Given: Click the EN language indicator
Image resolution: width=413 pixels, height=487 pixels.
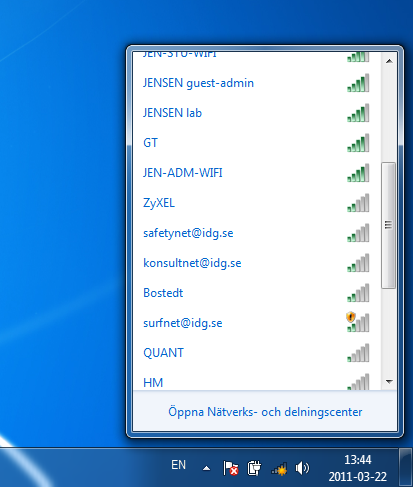Looking at the screenshot, I should click(178, 465).
